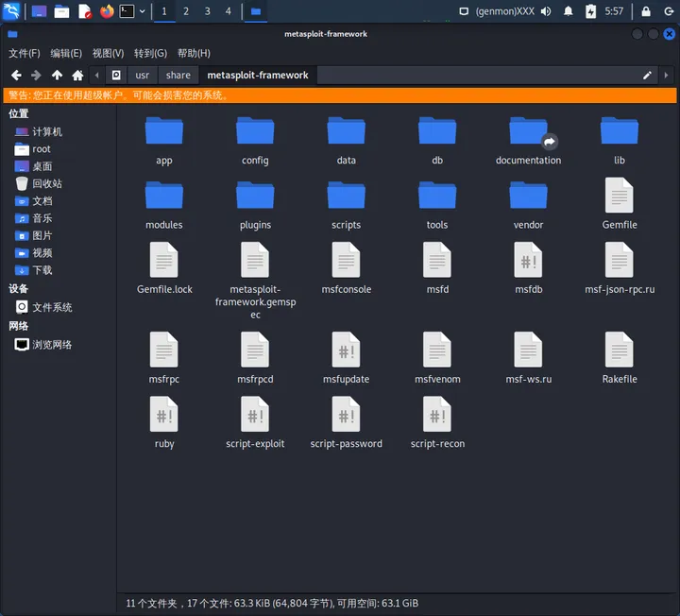This screenshot has height=616, width=680.
Task: Switch to workspace 3
Action: coord(207,11)
